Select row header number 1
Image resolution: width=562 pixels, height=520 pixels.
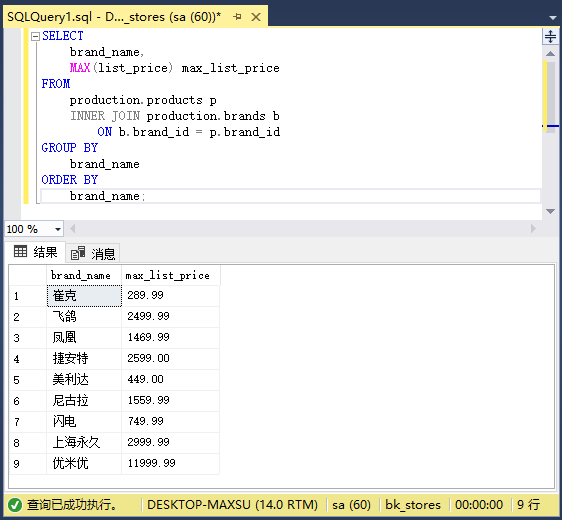[28, 296]
